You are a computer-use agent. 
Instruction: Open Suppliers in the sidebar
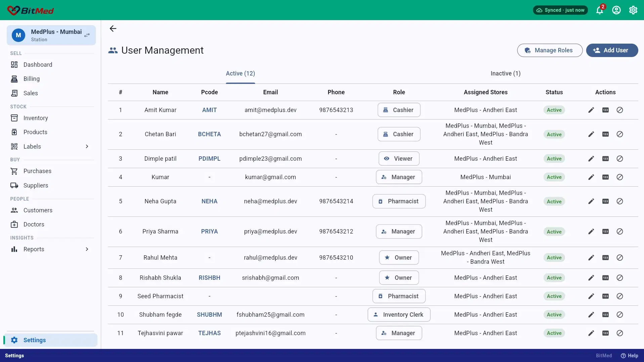coord(51,186)
